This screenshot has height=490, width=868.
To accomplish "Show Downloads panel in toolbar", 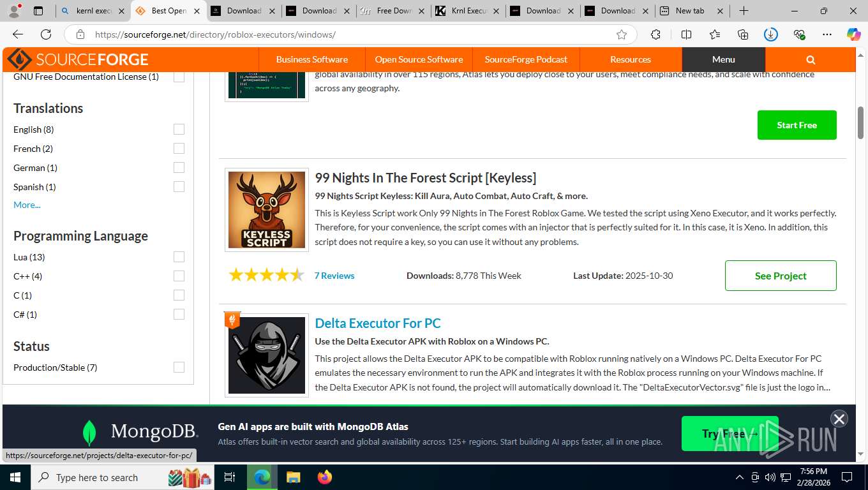I will click(x=770, y=34).
